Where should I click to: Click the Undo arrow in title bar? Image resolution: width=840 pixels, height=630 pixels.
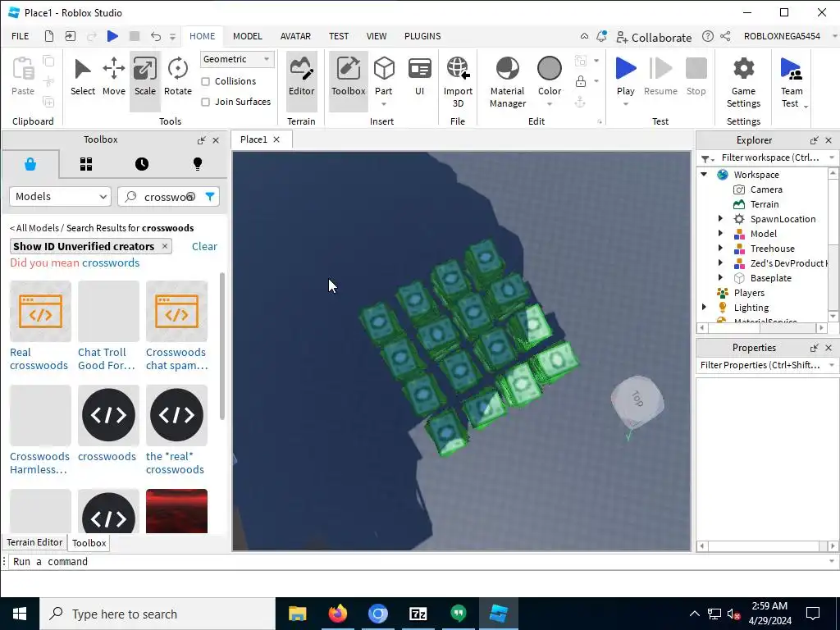click(x=155, y=36)
